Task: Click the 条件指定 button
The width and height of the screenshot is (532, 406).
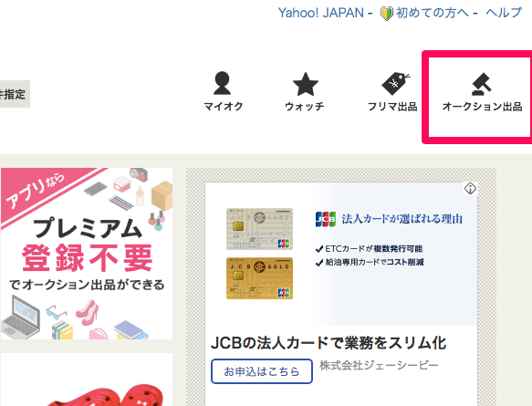Action: tap(14, 94)
